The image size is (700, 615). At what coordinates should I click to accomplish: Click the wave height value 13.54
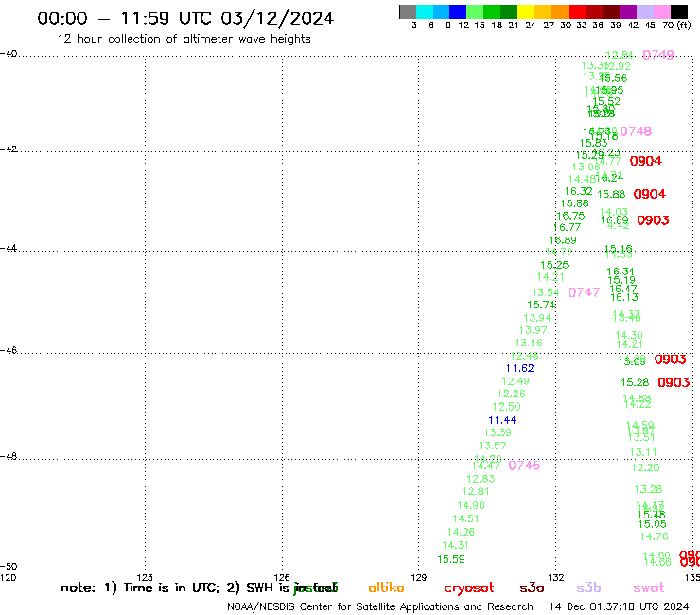click(x=546, y=292)
